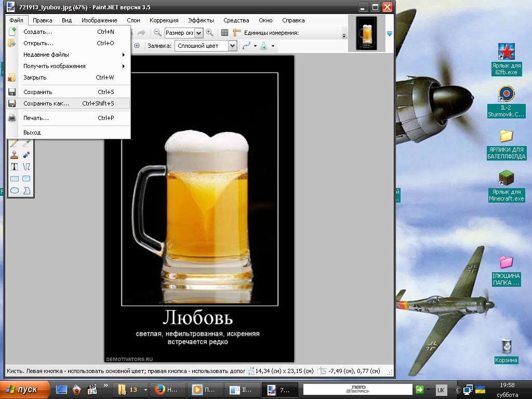Image resolution: width=532 pixels, height=399 pixels.
Task: Click the пуск Start button
Action: tap(25, 389)
